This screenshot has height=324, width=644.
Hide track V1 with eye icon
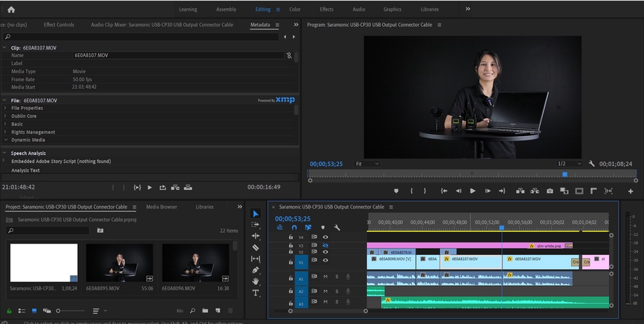325,260
